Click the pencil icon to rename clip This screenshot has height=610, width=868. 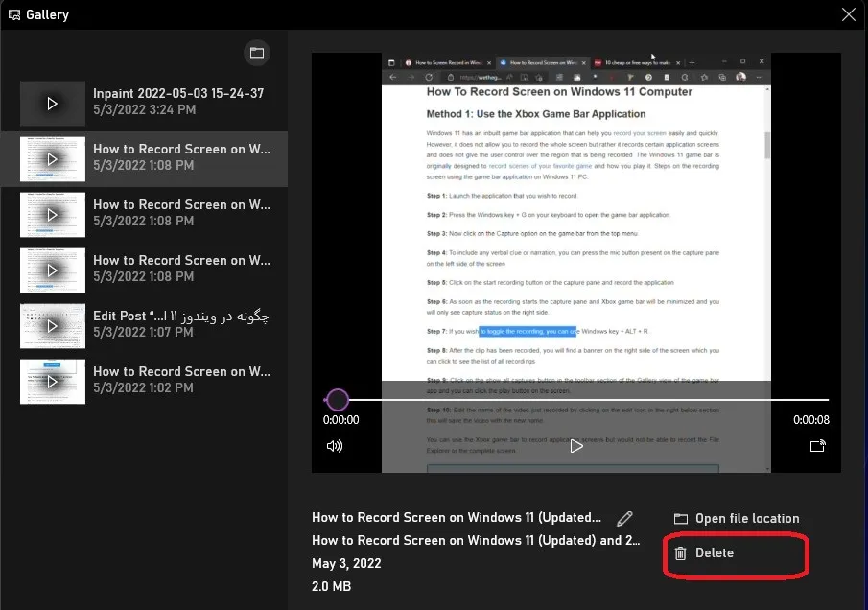(625, 518)
